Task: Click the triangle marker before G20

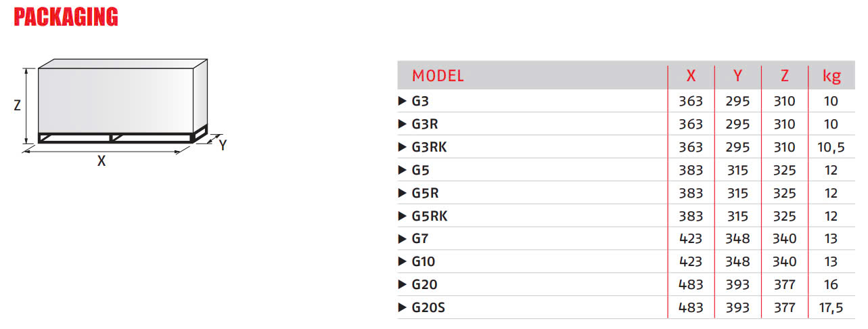Action: coord(403,285)
